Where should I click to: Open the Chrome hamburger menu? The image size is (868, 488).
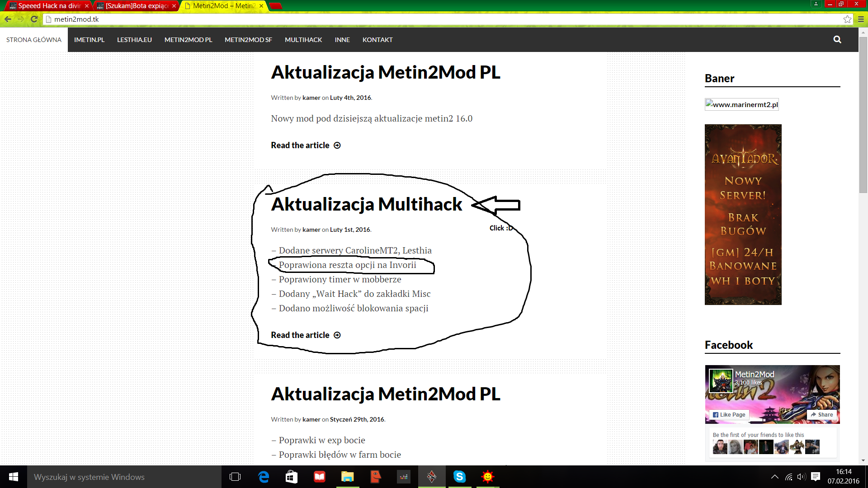(x=861, y=19)
